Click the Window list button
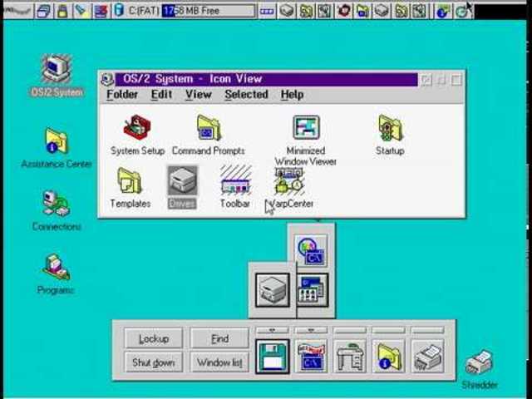This screenshot has height=399, width=532. (219, 362)
